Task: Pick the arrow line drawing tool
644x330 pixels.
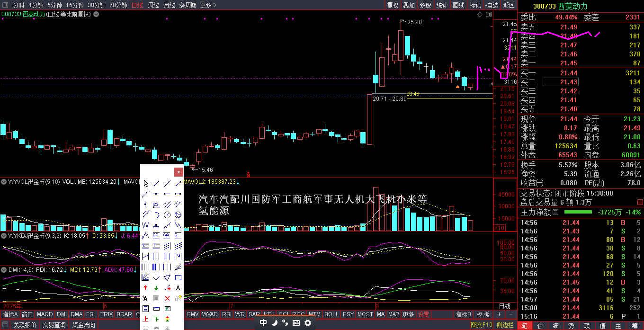Action: (x=178, y=184)
